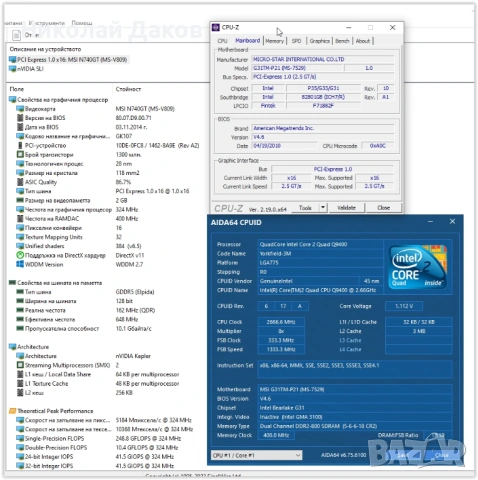
Task: Click the ASIC Quality row icon
Action: 20,182
